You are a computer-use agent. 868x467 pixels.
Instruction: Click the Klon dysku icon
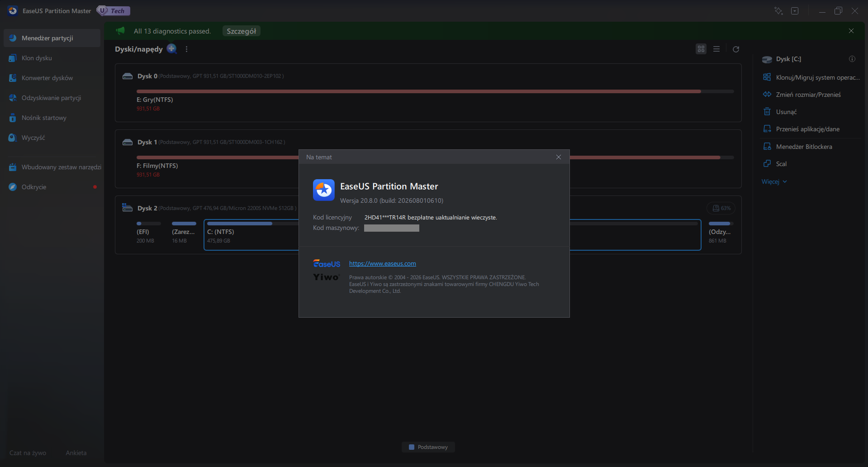coord(13,58)
